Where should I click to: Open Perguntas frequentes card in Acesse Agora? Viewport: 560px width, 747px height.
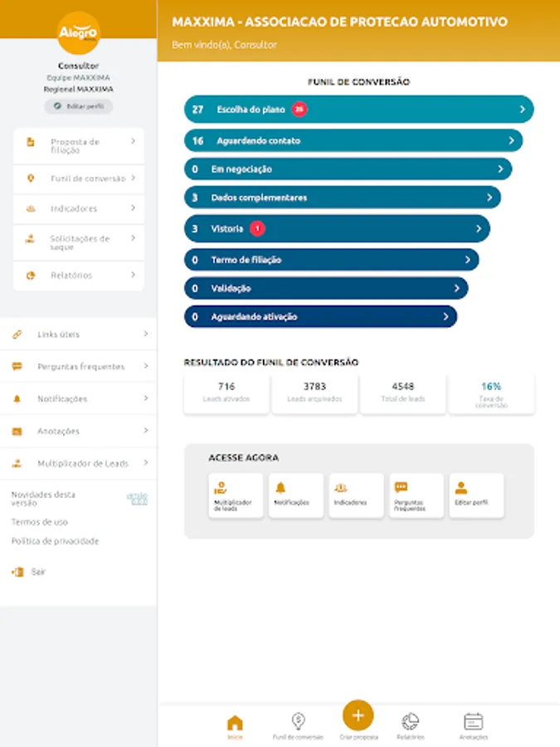coord(416,496)
